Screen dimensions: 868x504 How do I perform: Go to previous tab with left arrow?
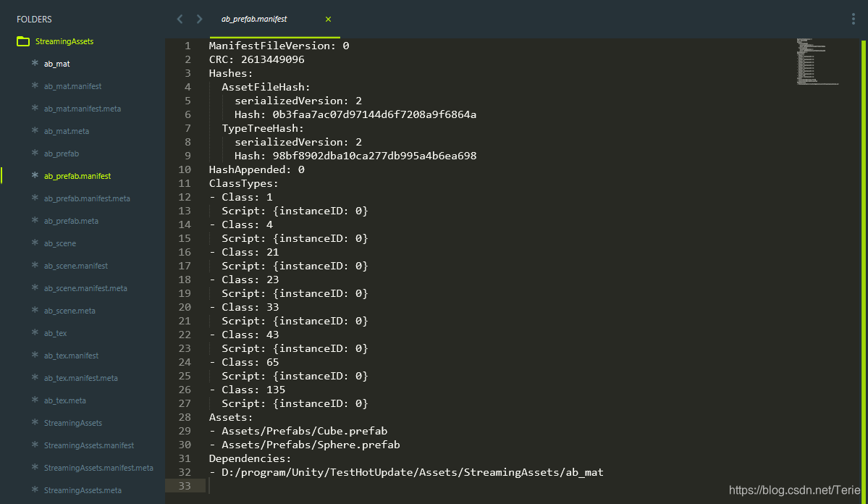[x=180, y=19]
